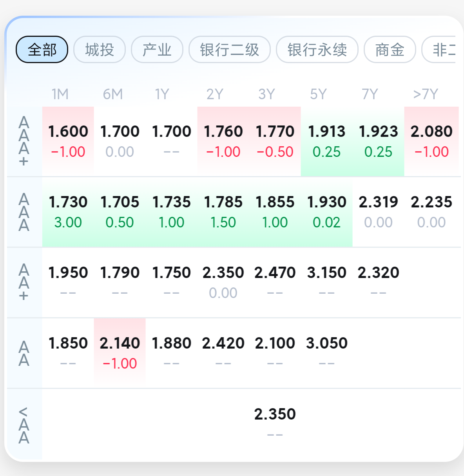The height and width of the screenshot is (476, 464).
Task: Click AA 5Y cell 3.050
Action: [327, 353]
